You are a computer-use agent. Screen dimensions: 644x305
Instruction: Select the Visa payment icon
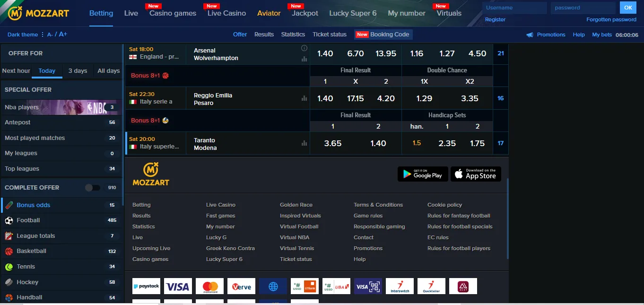[178, 286]
